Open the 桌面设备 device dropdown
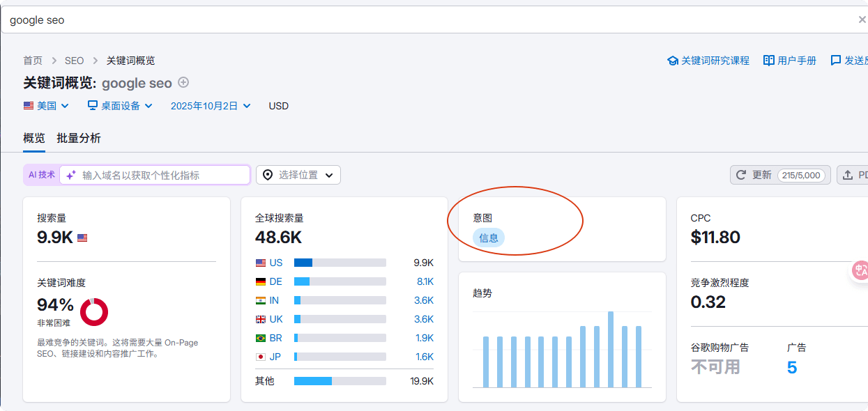This screenshot has width=868, height=411. coord(121,106)
